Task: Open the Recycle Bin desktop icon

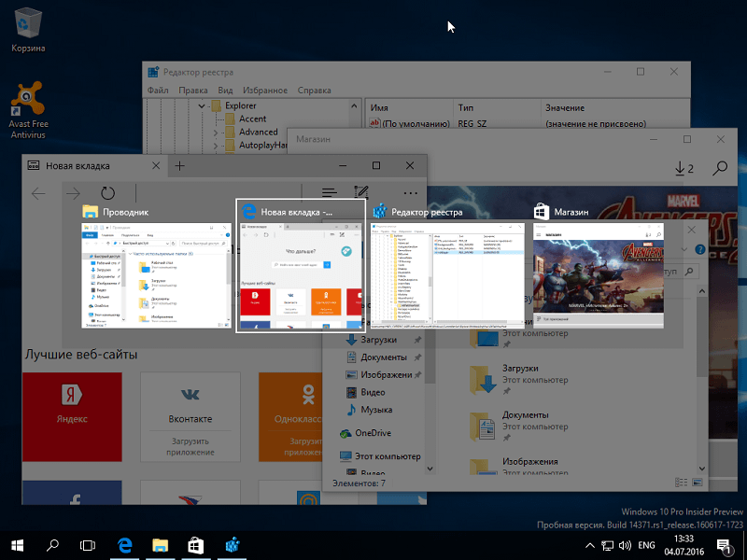Action: tap(28, 30)
